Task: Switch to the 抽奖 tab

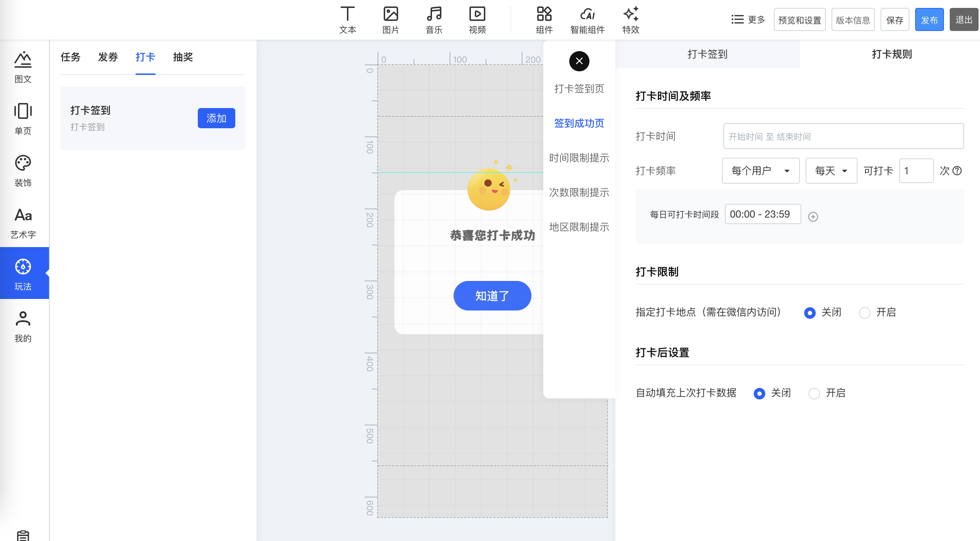Action: pos(183,57)
